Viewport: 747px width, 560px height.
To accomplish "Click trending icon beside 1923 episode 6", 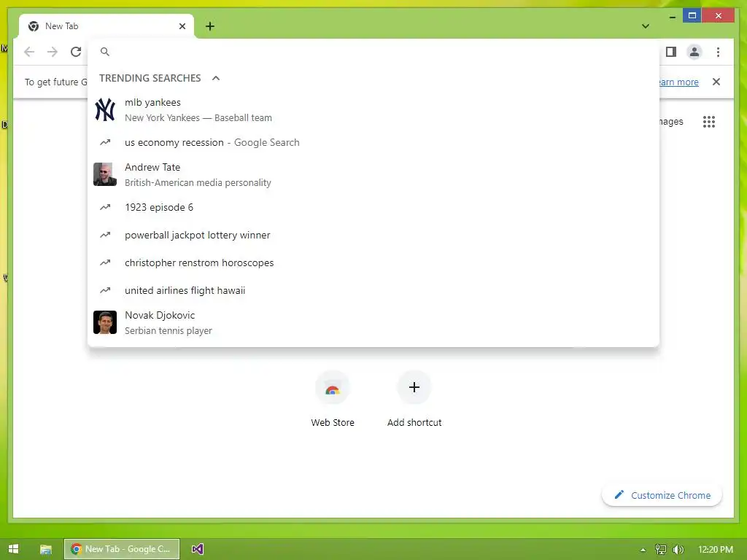I will click(105, 207).
